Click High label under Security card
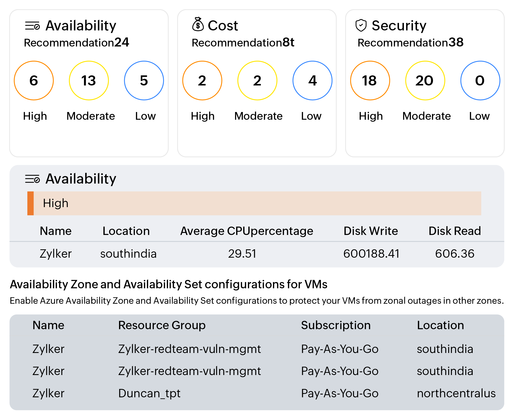Image resolution: width=514 pixels, height=420 pixels. point(371,116)
